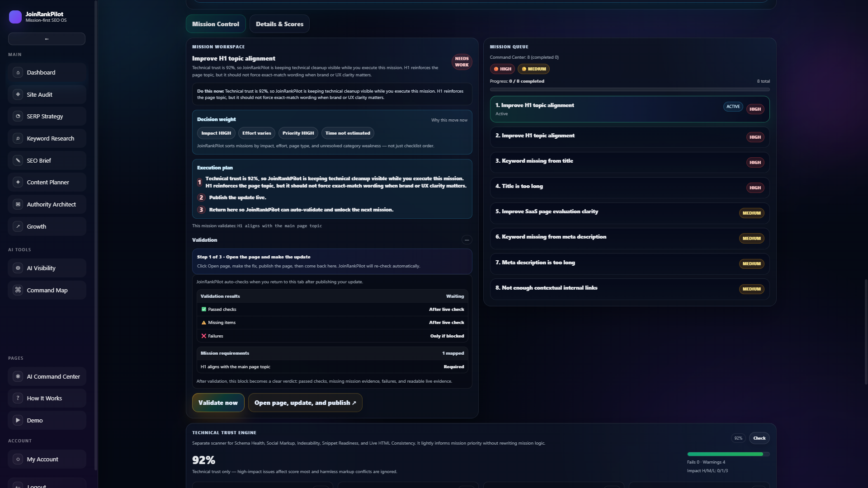Click the AI Visibility icon

[x=18, y=268]
